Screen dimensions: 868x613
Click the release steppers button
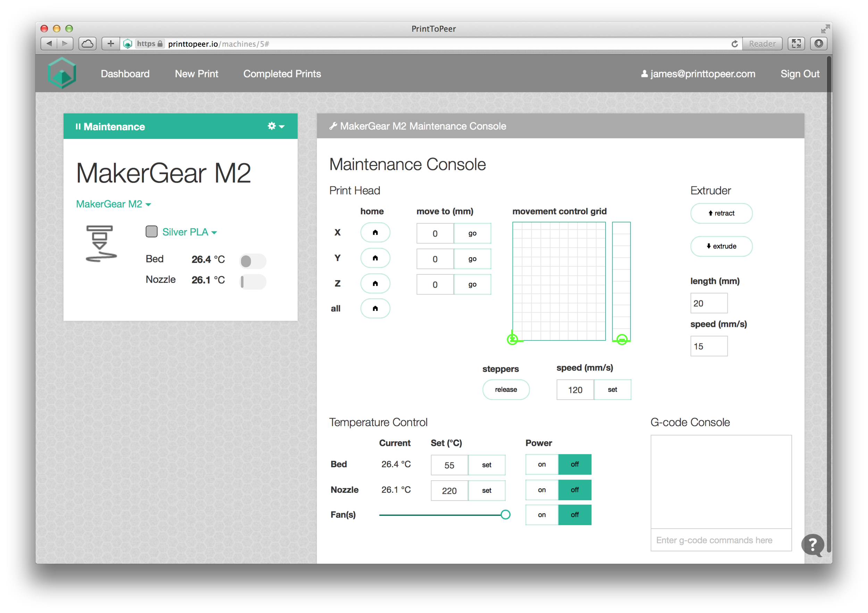tap(506, 389)
